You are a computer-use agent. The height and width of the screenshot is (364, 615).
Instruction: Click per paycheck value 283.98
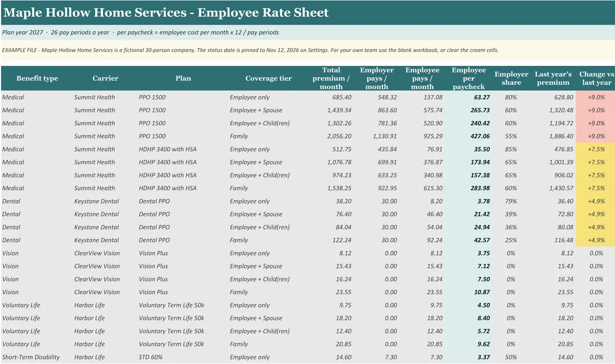[480, 188]
